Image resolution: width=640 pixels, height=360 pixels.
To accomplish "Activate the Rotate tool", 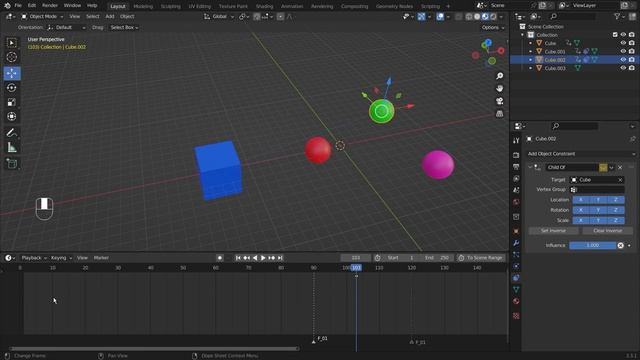I will [x=12, y=87].
